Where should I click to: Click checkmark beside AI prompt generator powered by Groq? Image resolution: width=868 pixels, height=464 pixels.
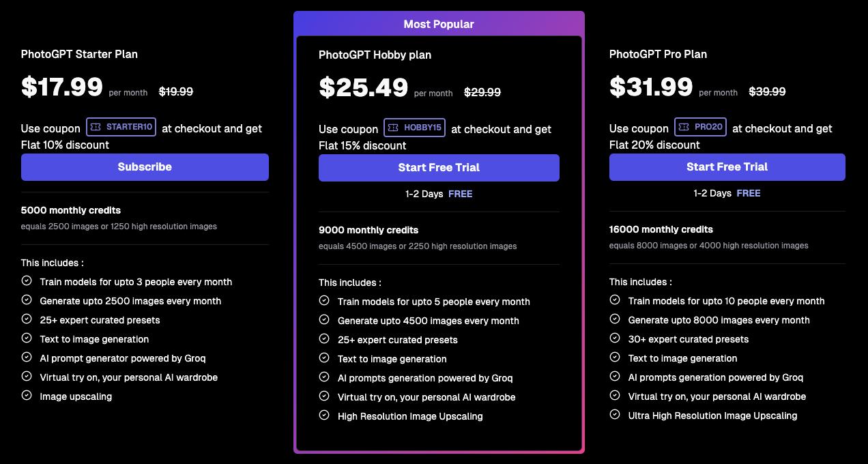coord(27,357)
